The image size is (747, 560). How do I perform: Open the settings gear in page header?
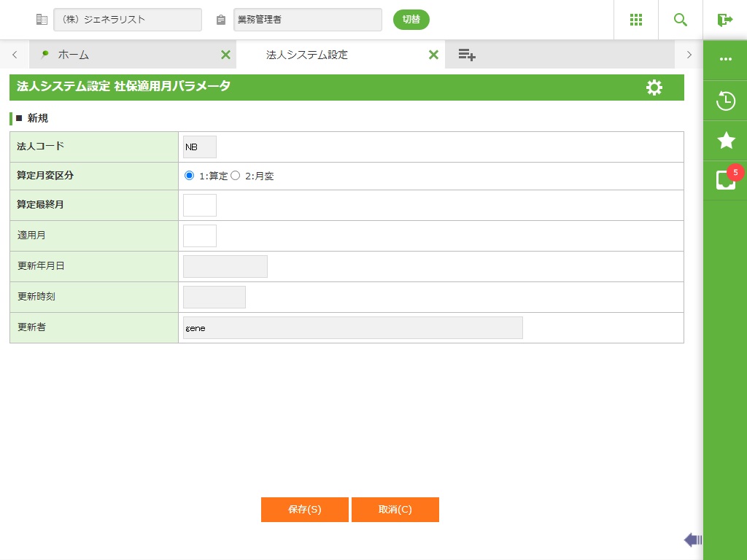(654, 87)
